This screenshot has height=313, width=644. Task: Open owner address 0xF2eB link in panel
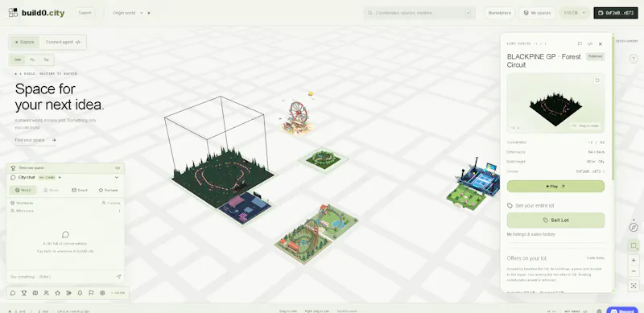(x=590, y=171)
